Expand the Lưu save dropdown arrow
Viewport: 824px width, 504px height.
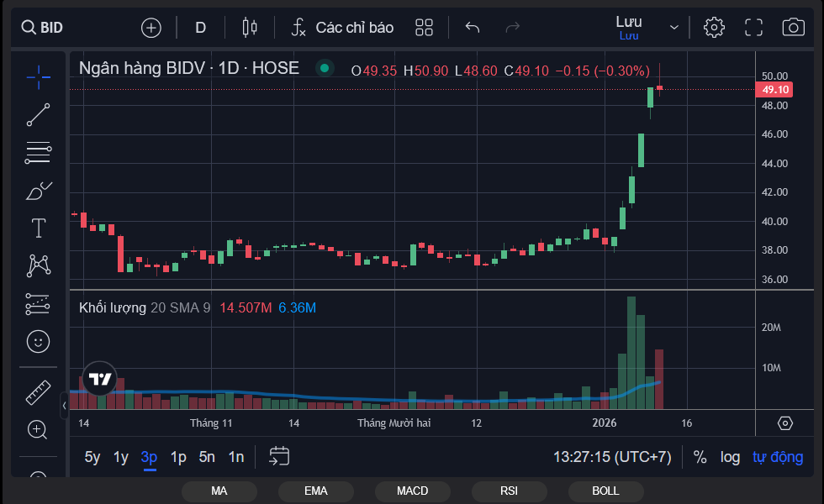click(673, 28)
